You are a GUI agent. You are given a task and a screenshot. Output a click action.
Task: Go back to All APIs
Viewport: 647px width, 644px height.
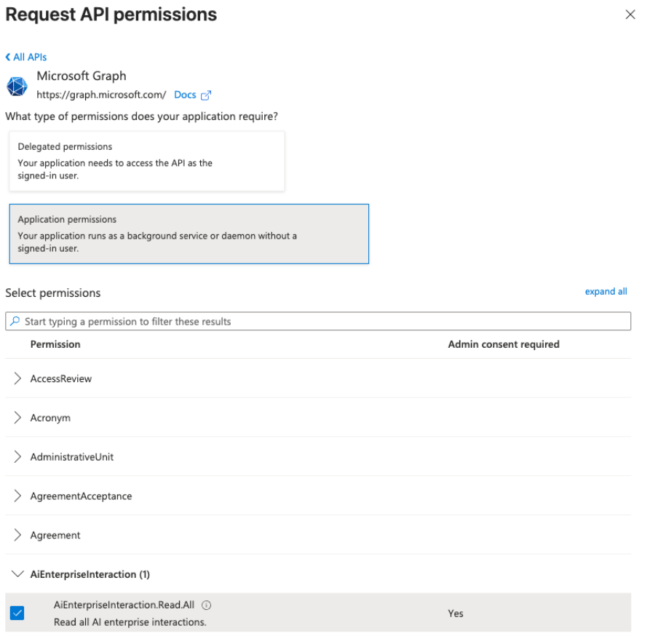[30, 57]
